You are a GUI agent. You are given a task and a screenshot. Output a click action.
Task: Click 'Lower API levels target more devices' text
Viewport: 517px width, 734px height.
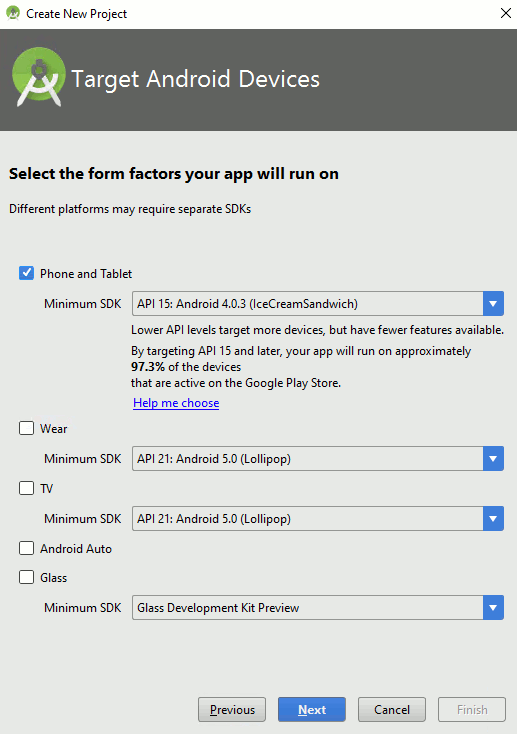pyautogui.click(x=318, y=330)
